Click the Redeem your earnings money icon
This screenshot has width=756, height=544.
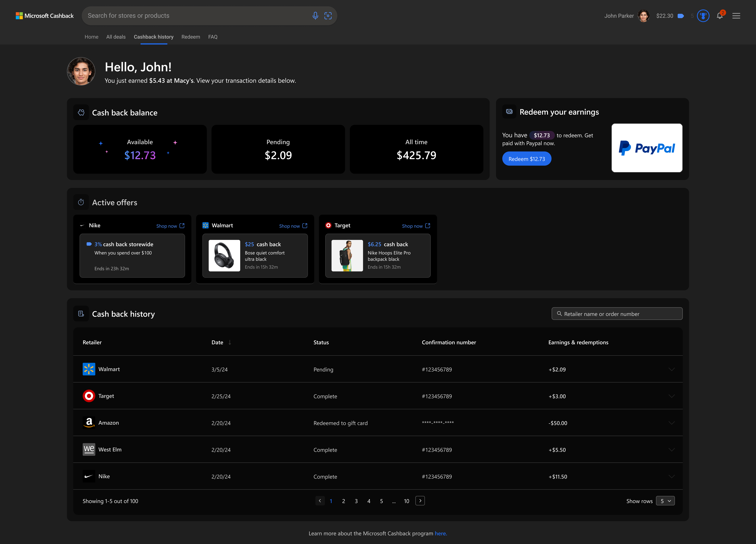coord(509,111)
